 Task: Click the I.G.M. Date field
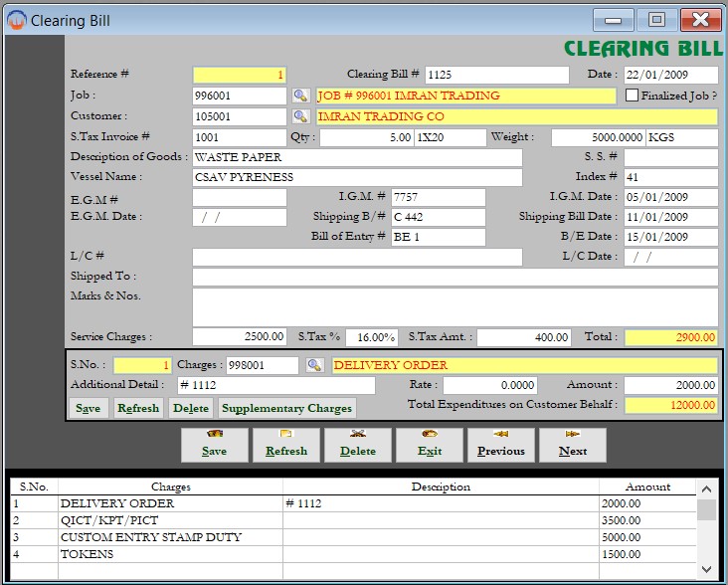tap(671, 197)
